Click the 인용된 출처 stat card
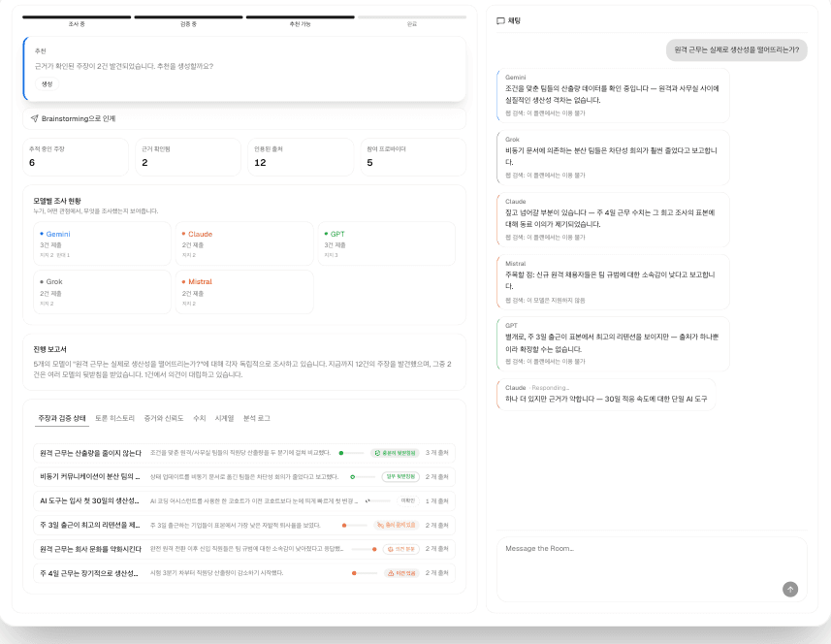 tap(301, 157)
